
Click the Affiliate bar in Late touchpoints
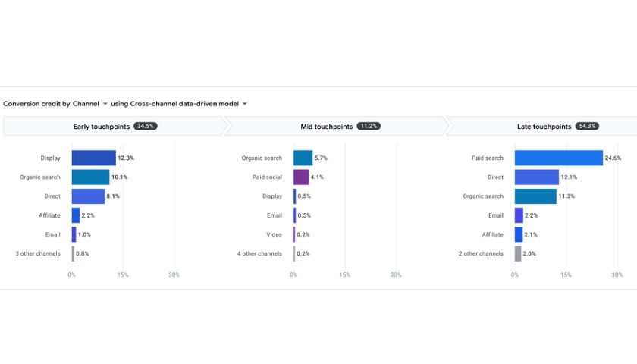click(x=519, y=234)
